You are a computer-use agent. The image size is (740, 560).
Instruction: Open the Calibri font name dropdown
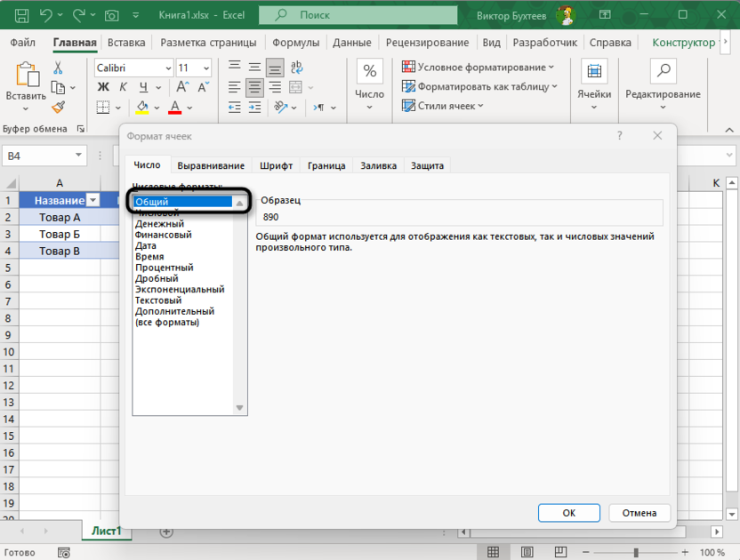[168, 68]
